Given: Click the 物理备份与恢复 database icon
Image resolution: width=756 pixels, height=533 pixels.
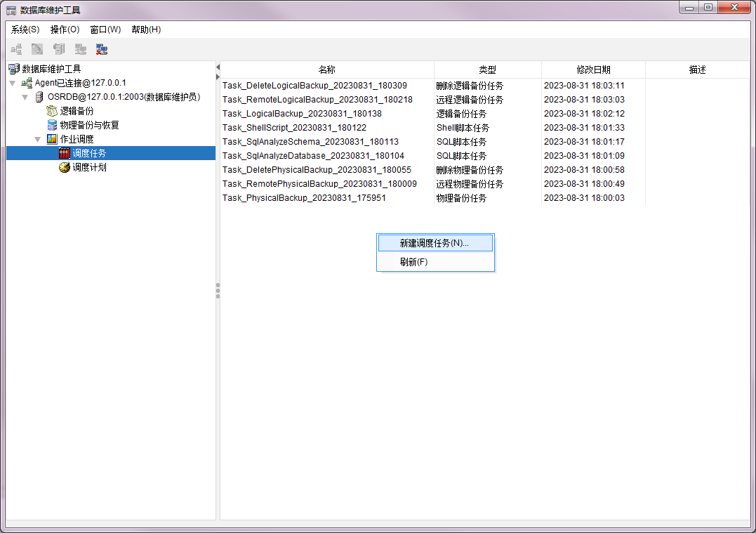Looking at the screenshot, I should (x=52, y=125).
